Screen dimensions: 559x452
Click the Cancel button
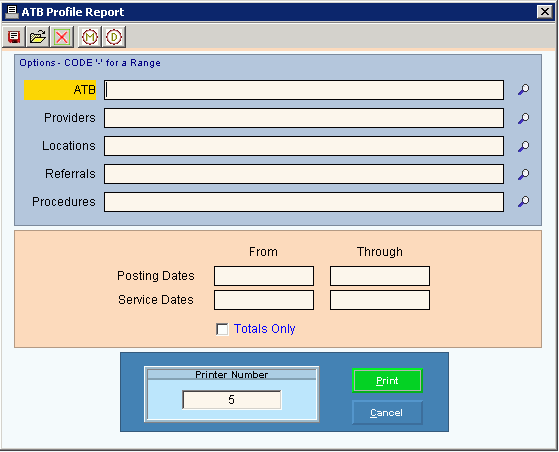point(387,413)
